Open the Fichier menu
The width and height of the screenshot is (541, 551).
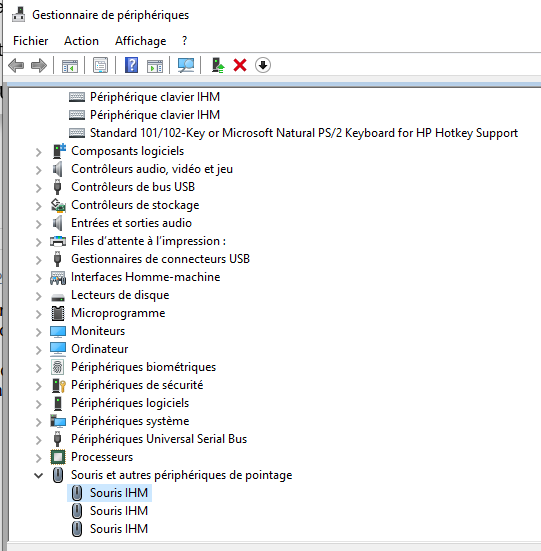click(31, 41)
